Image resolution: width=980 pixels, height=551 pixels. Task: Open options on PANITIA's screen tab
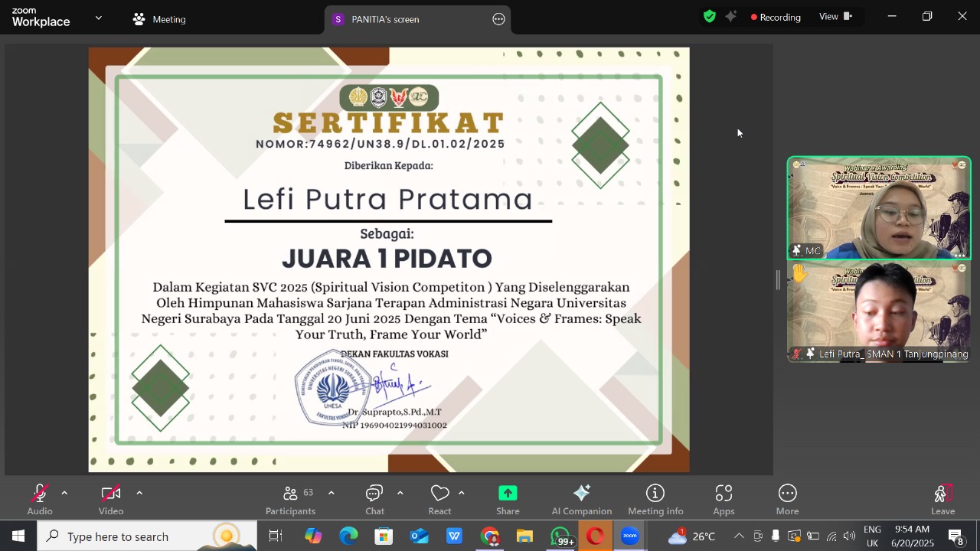499,19
